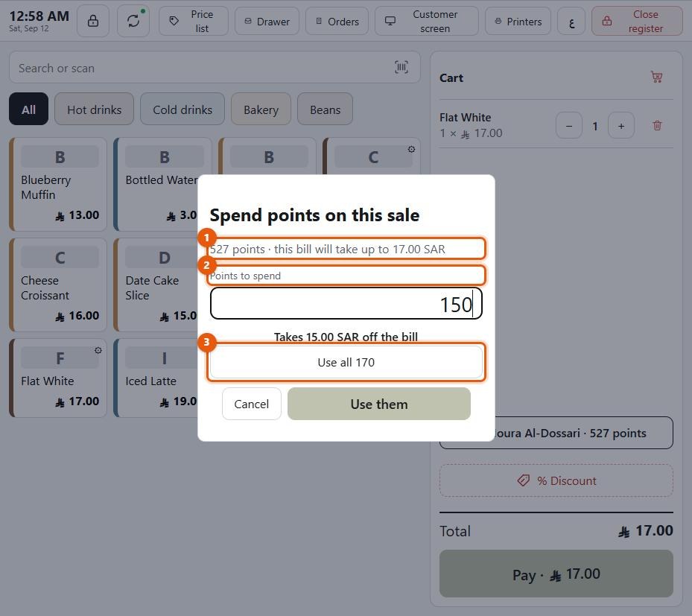The height and width of the screenshot is (616, 692).
Task: Open the Orders view
Action: click(x=337, y=21)
